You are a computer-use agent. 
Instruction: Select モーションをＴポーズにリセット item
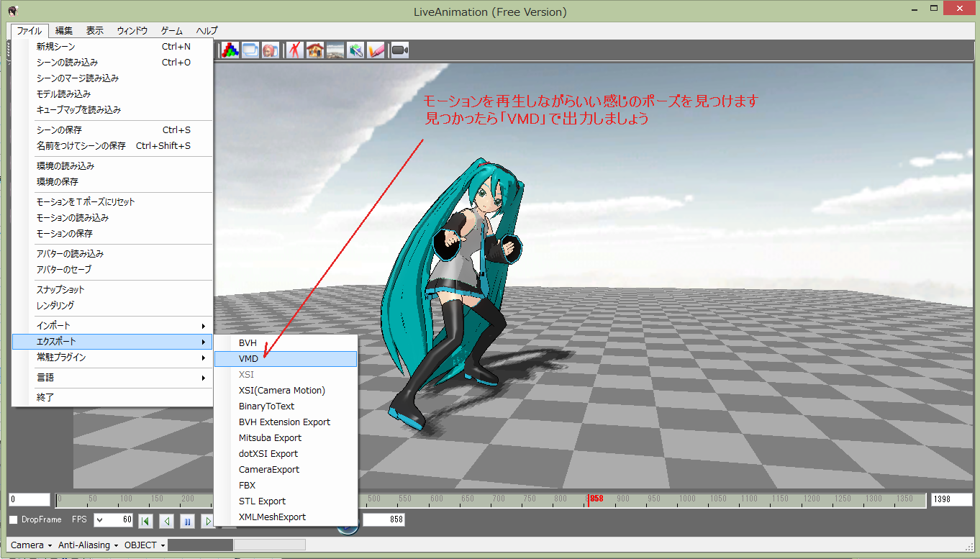coord(113,202)
